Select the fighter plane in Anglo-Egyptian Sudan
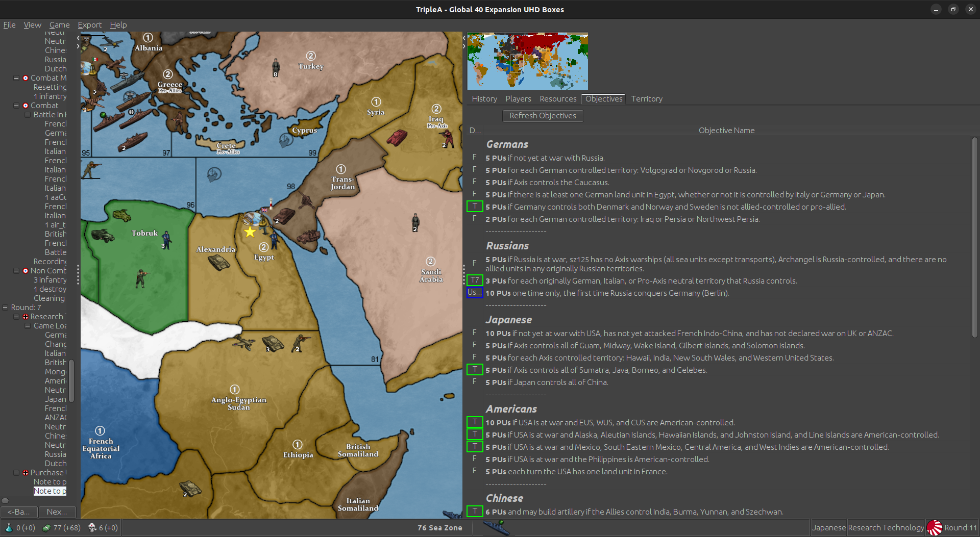The height and width of the screenshot is (537, 980). [243, 342]
